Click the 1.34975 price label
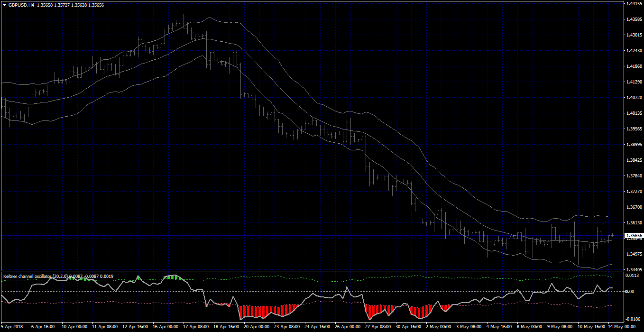Image resolution: width=644 pixels, height=332 pixels. (x=634, y=254)
